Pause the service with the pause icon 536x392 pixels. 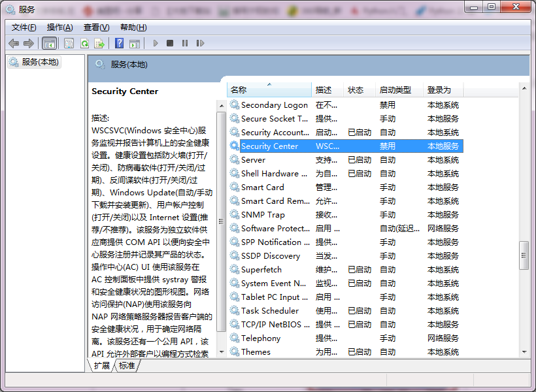point(185,43)
